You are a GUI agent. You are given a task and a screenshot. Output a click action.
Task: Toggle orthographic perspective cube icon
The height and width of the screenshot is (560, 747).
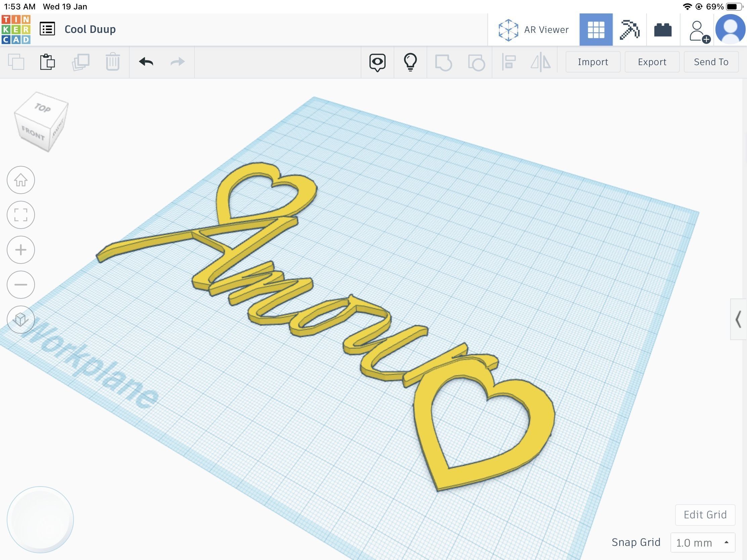click(x=21, y=319)
